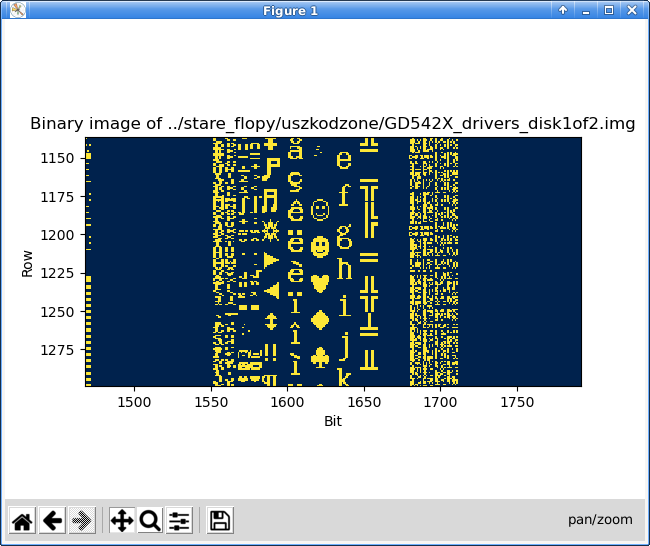Image resolution: width=650 pixels, height=546 pixels.
Task: Click the y-axis tick label 1150
Action: tap(57, 158)
